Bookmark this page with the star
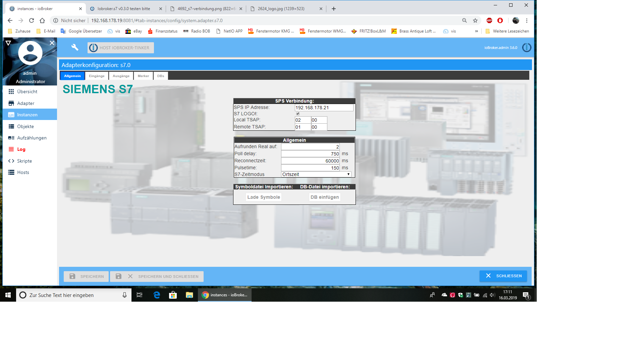Image resolution: width=644 pixels, height=362 pixels. [x=475, y=20]
